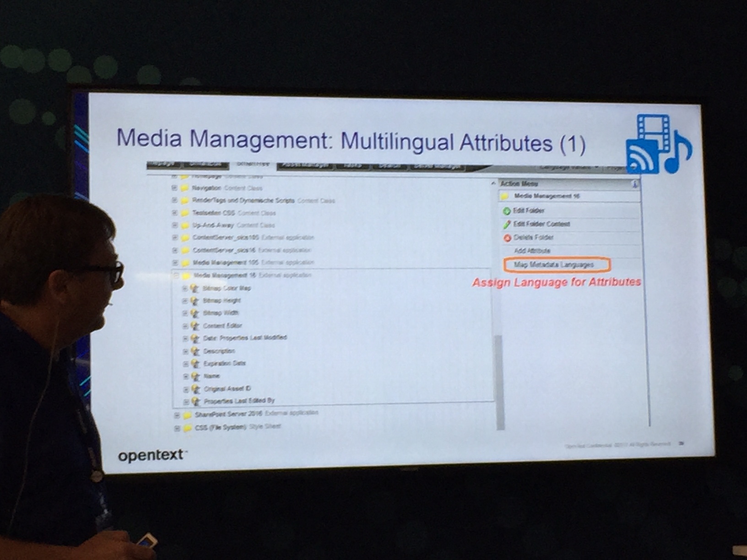Screen dimensions: 747x560
Task: Open the Language Variants dropdown
Action: (x=568, y=167)
